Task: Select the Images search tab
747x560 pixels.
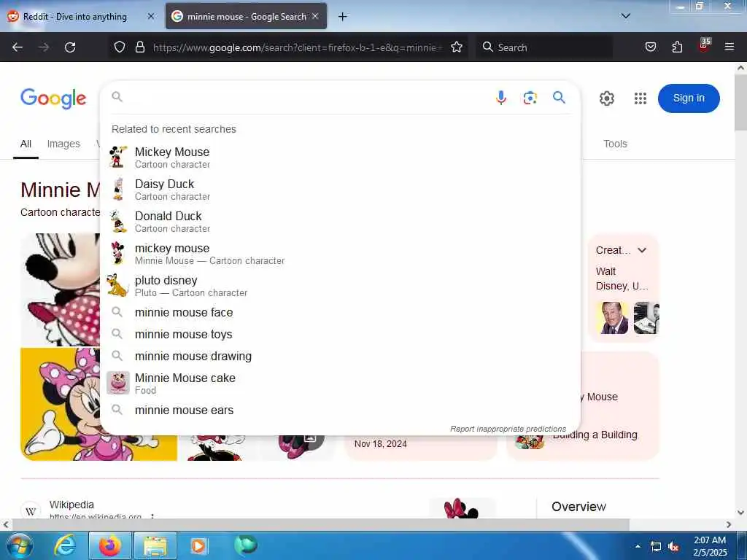Action: click(63, 144)
